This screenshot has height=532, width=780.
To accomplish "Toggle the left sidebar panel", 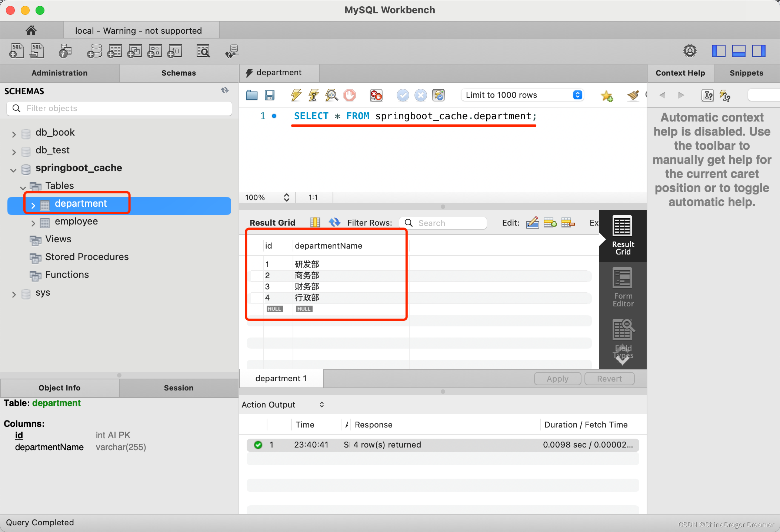I will [x=719, y=51].
